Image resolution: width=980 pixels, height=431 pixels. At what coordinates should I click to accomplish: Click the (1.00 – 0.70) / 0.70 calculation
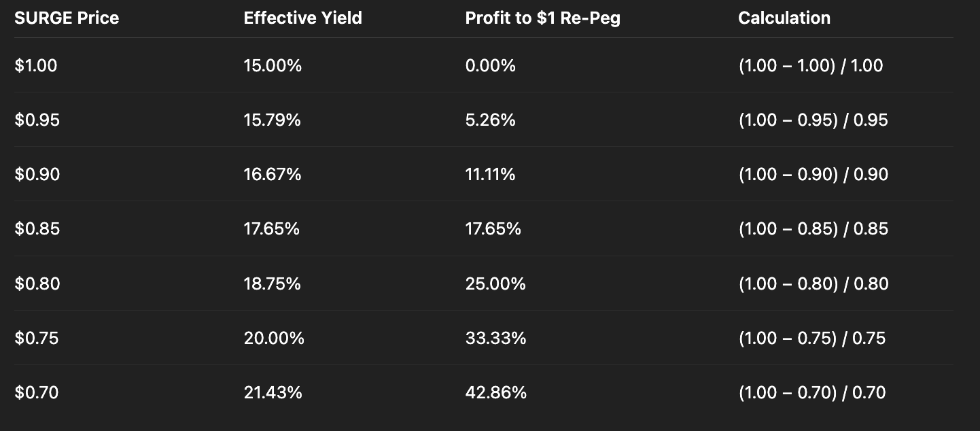(811, 393)
